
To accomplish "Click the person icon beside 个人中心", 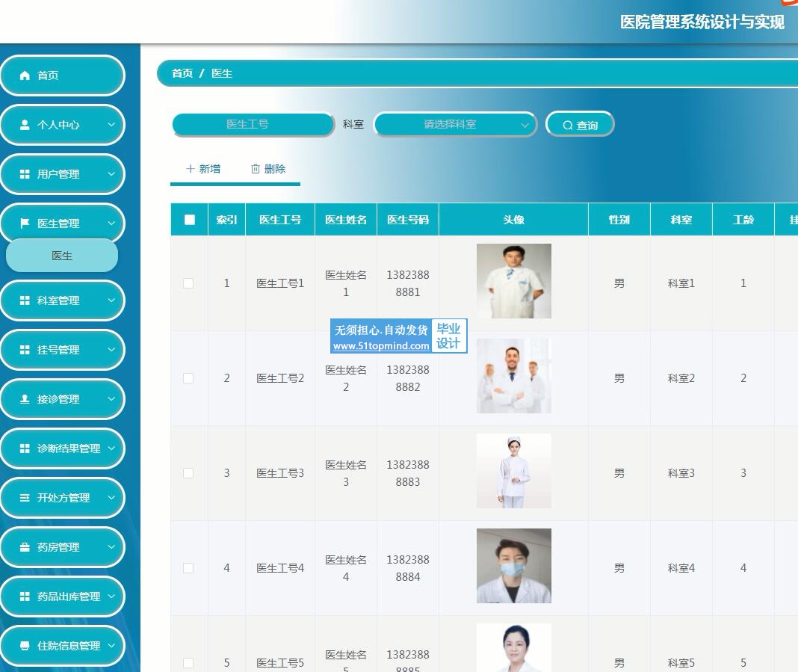I will point(25,125).
